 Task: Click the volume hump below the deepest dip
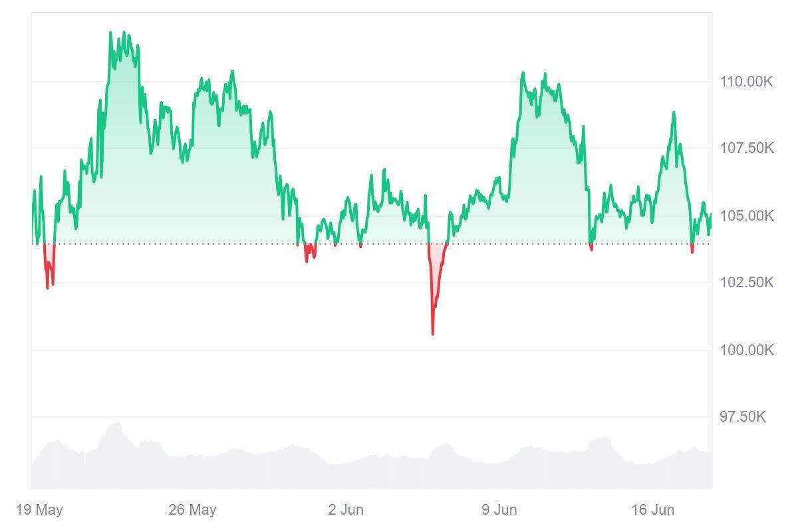(442, 447)
